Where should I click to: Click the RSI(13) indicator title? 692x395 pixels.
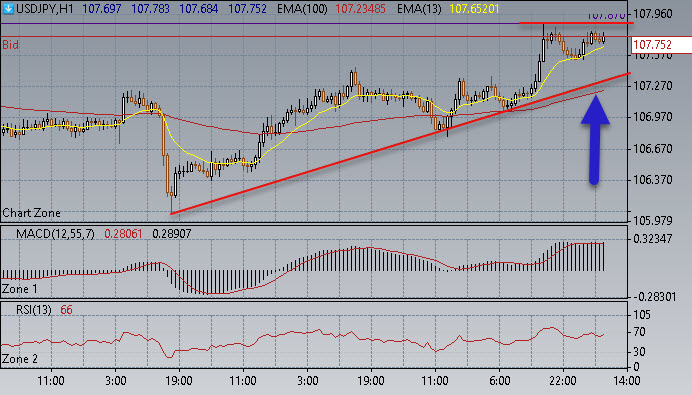[x=34, y=310]
